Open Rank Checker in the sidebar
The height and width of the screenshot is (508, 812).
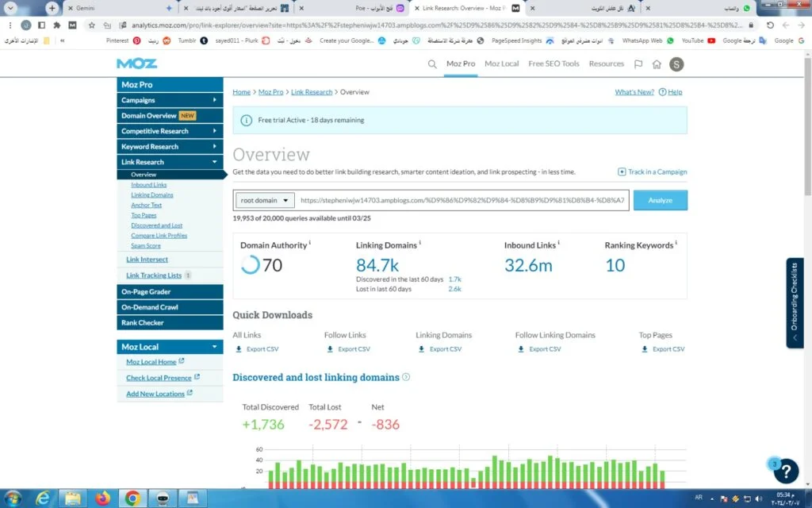[170, 322]
